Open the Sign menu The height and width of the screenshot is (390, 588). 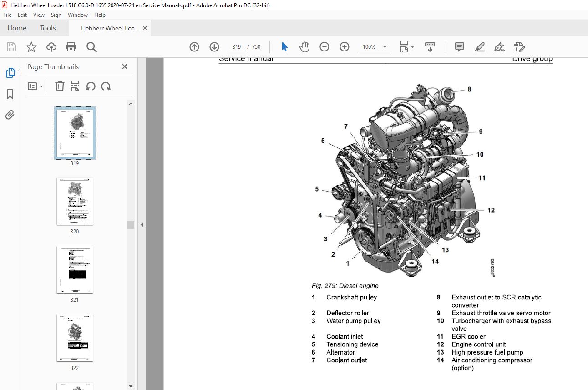click(x=56, y=15)
